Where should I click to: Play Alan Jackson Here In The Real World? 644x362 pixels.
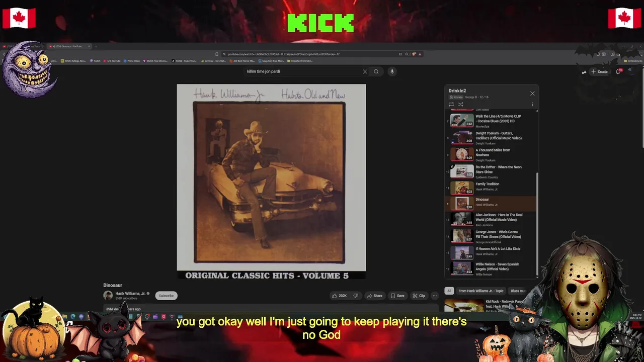coord(491,219)
